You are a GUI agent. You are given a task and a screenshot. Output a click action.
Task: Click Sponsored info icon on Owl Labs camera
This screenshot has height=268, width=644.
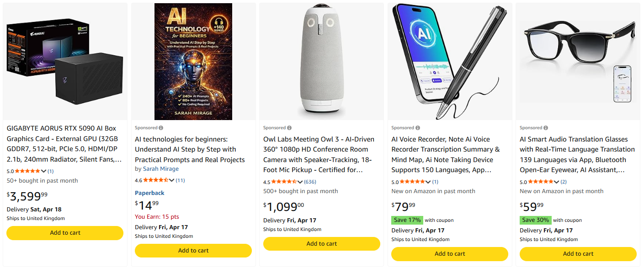[x=289, y=128]
